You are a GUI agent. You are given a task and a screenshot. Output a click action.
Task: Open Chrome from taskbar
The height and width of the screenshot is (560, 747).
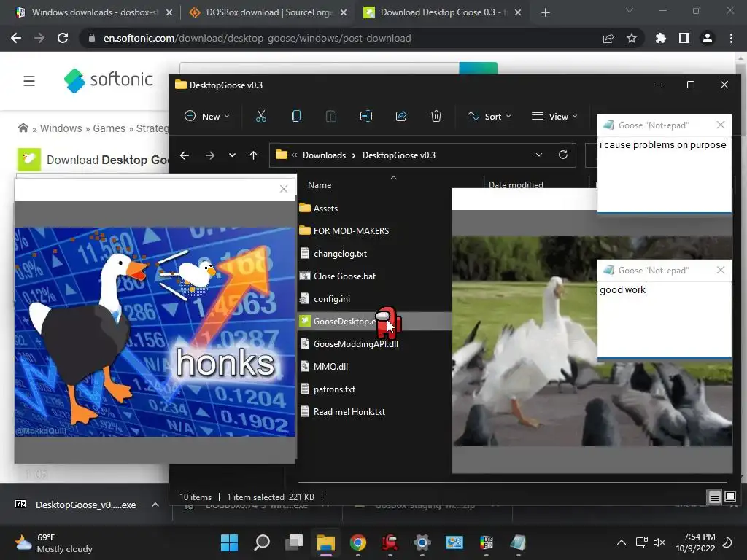[x=358, y=542]
